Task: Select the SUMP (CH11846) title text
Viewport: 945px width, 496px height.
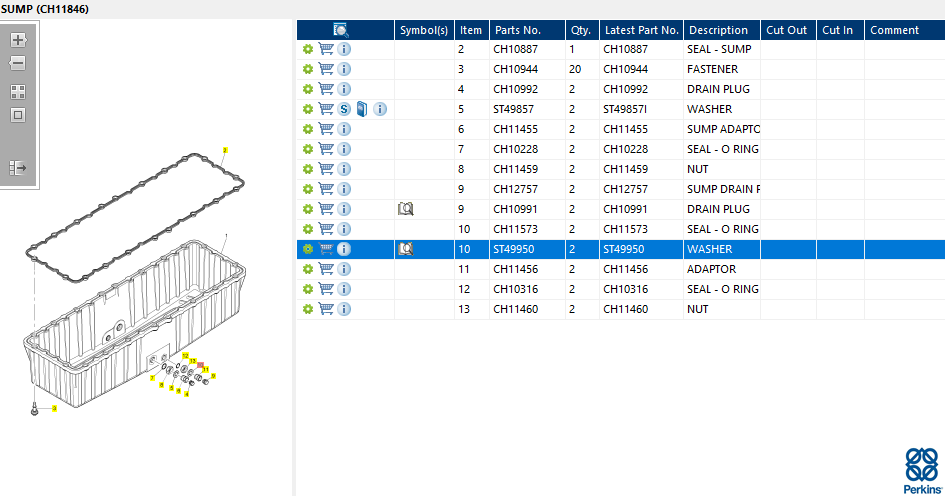Action: click(45, 9)
